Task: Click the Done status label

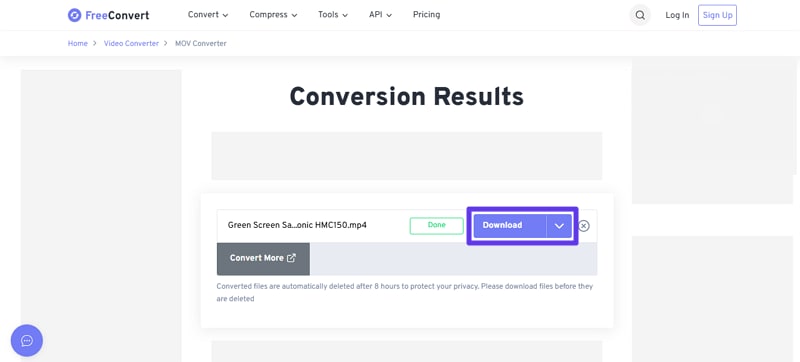Action: tap(437, 225)
